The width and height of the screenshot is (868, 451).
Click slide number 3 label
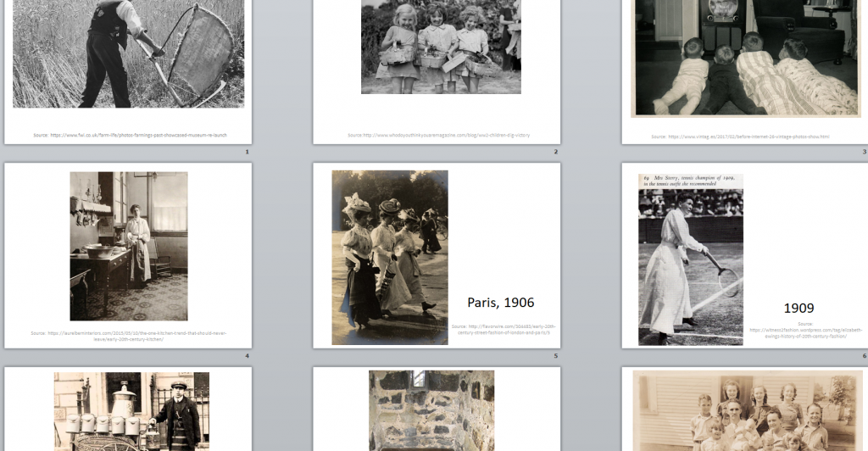click(x=864, y=152)
